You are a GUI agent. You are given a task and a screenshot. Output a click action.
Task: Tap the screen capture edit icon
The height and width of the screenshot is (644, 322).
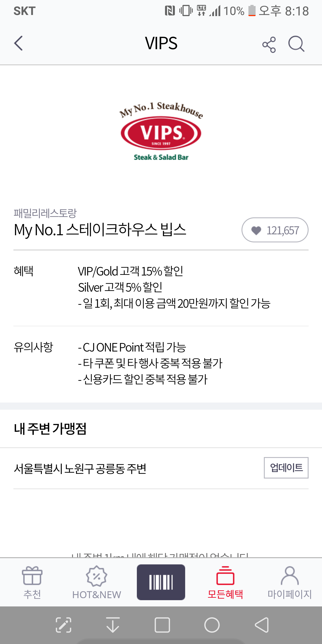click(64, 625)
